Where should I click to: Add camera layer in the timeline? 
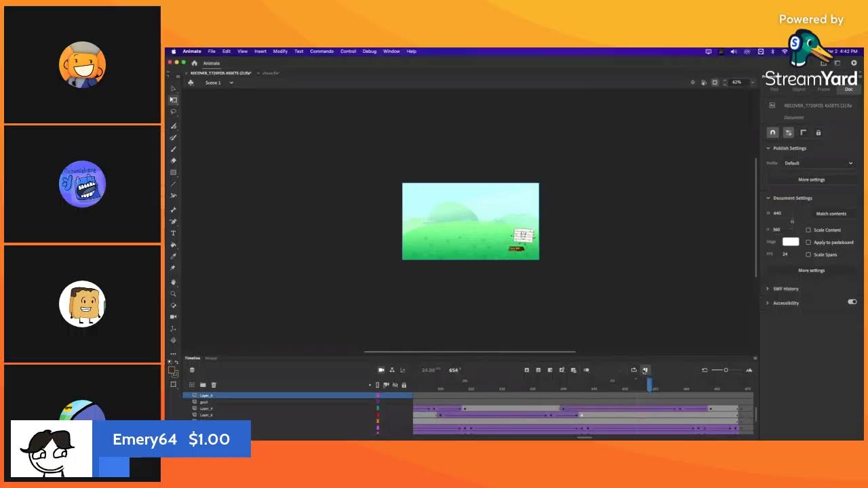tap(381, 370)
